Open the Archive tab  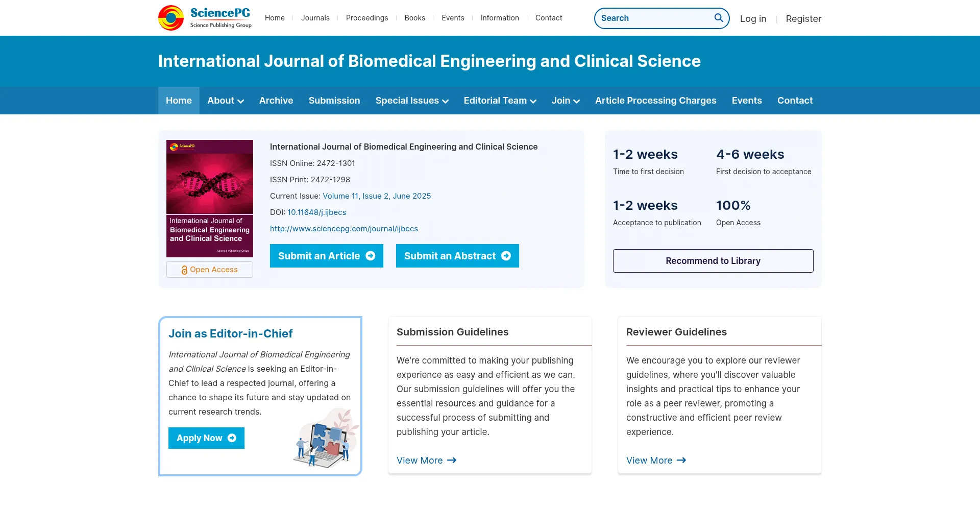pyautogui.click(x=276, y=101)
